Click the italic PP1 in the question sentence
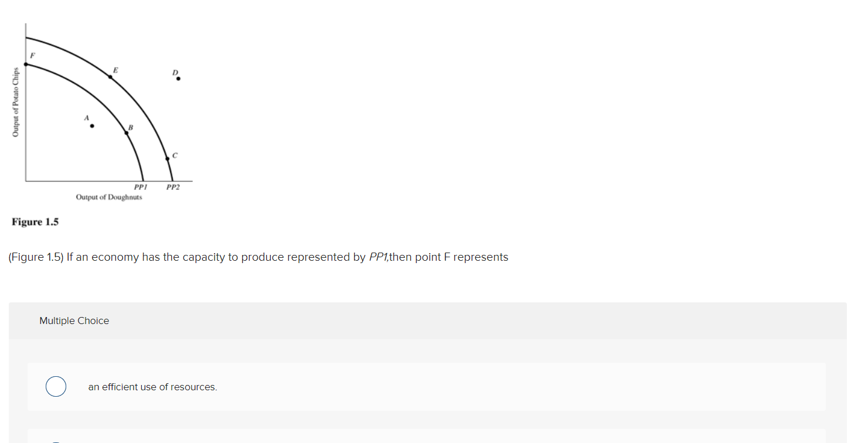Screen dimensions: 868x443 378,257
